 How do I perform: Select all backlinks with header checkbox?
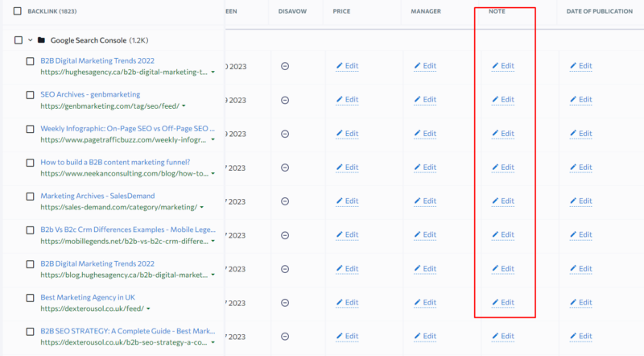(17, 11)
